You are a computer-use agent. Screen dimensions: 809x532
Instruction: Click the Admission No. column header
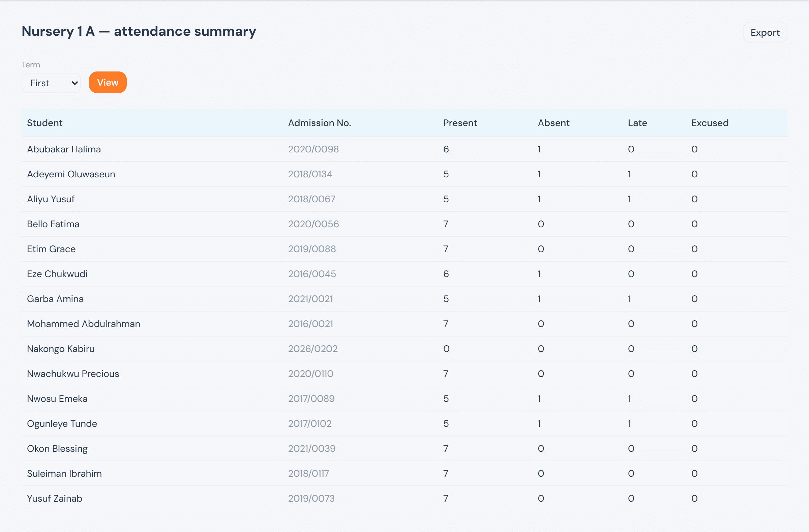click(320, 123)
